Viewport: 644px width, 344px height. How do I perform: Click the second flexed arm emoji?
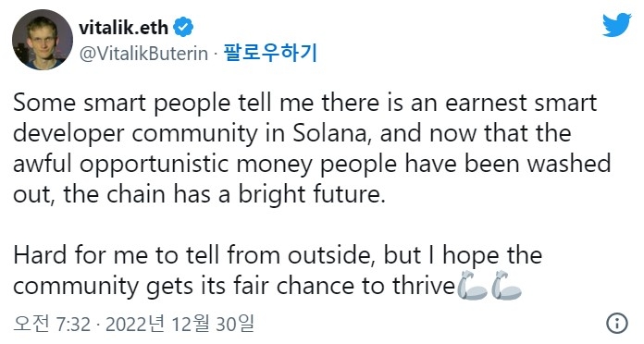coord(506,285)
